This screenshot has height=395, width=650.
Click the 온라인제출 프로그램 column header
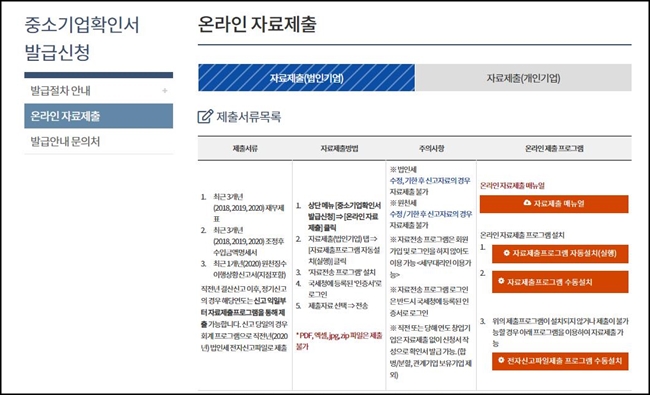554,148
